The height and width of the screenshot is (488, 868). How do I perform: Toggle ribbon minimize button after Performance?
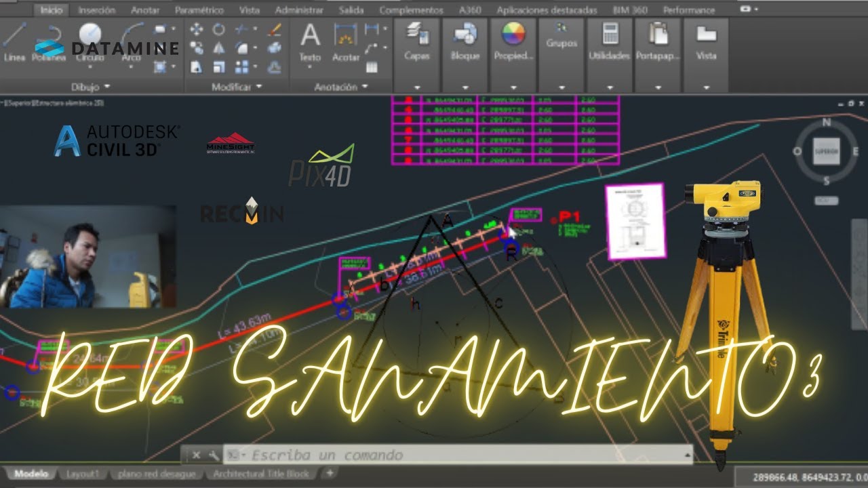pyautogui.click(x=747, y=9)
